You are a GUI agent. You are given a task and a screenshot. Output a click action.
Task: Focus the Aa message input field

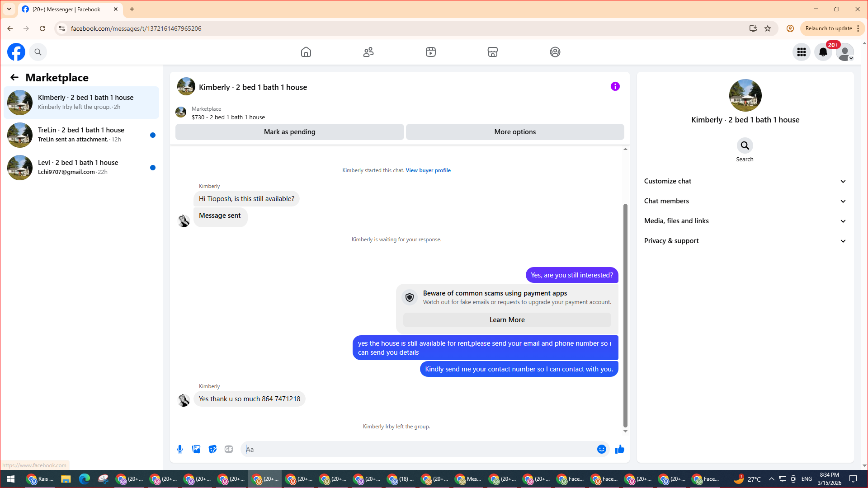tap(418, 449)
